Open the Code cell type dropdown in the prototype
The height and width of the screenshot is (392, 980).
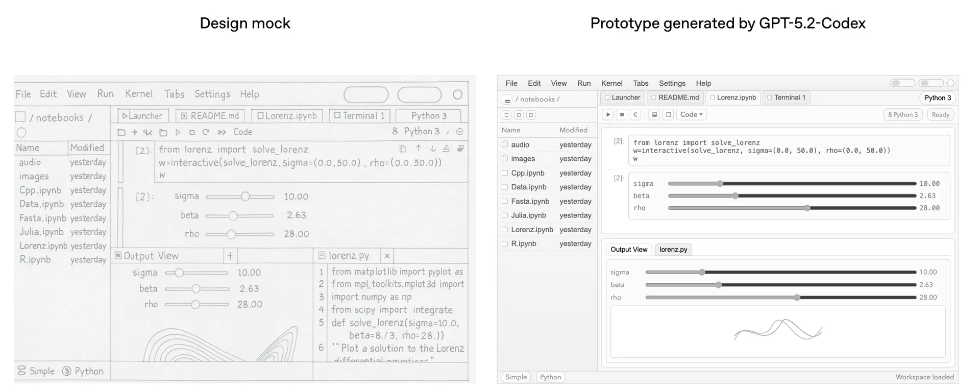click(691, 115)
